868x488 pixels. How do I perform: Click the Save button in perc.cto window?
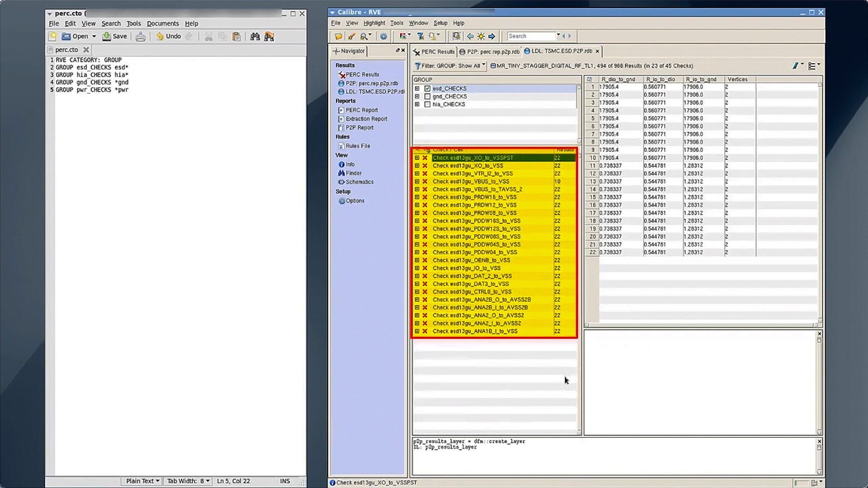tap(114, 36)
